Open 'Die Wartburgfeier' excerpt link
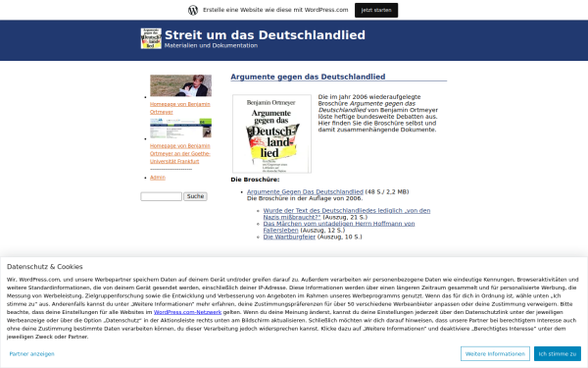This screenshot has height=368, width=588. click(289, 237)
